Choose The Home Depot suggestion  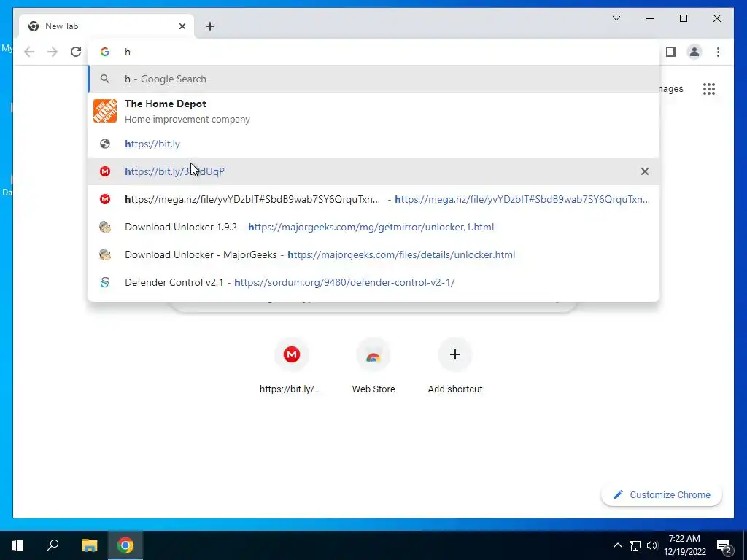point(374,111)
